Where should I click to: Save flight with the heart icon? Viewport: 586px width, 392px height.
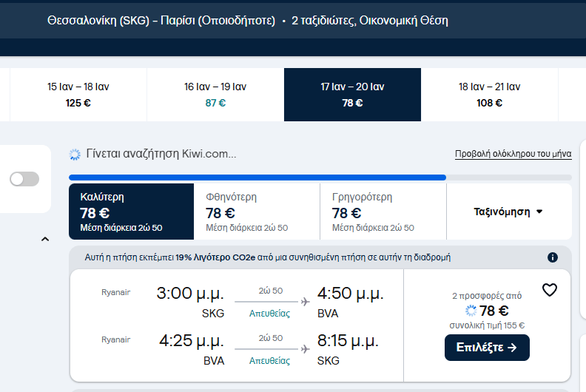click(549, 290)
